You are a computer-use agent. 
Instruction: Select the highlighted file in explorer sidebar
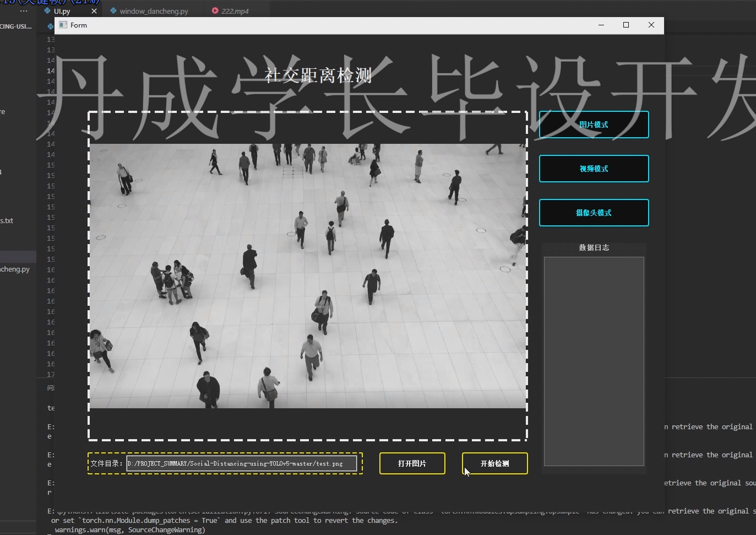[x=18, y=257]
